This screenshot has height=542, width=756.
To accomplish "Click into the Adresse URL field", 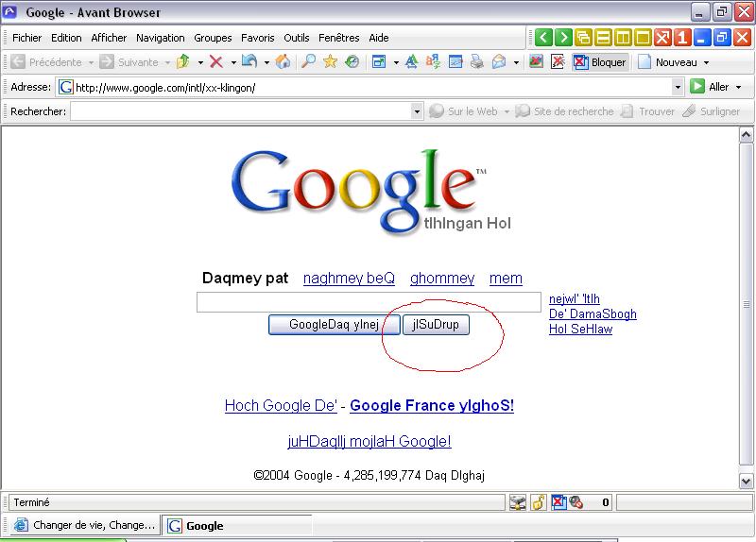I will pos(365,87).
